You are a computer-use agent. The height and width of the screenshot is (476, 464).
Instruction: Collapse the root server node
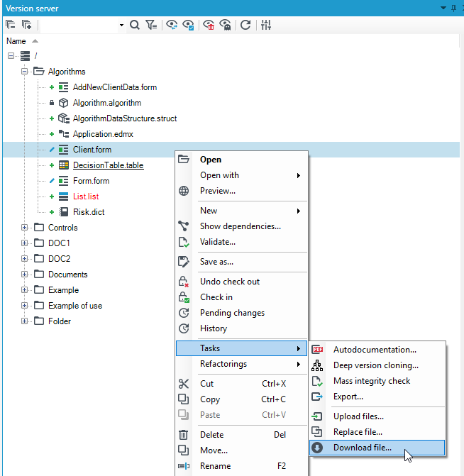pos(11,55)
